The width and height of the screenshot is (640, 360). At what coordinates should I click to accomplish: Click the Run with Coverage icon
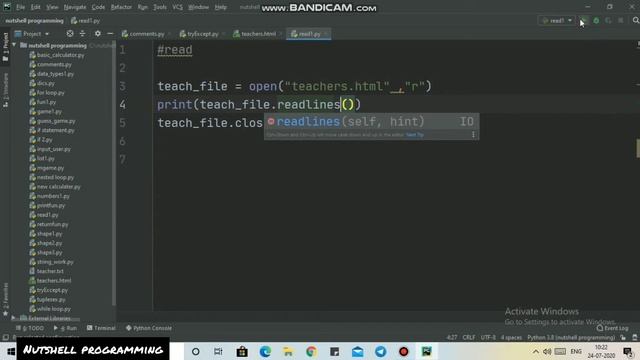(609, 20)
